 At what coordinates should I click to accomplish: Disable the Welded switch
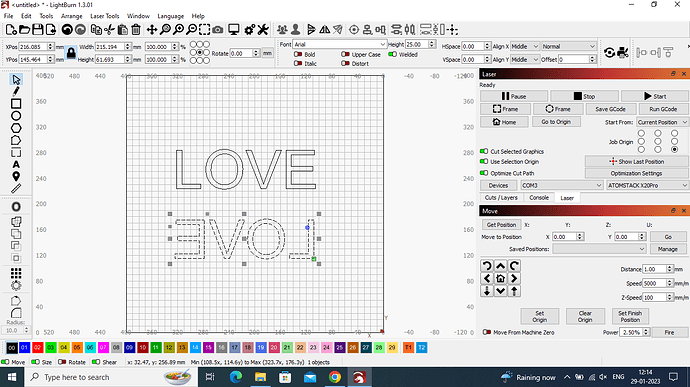point(393,55)
